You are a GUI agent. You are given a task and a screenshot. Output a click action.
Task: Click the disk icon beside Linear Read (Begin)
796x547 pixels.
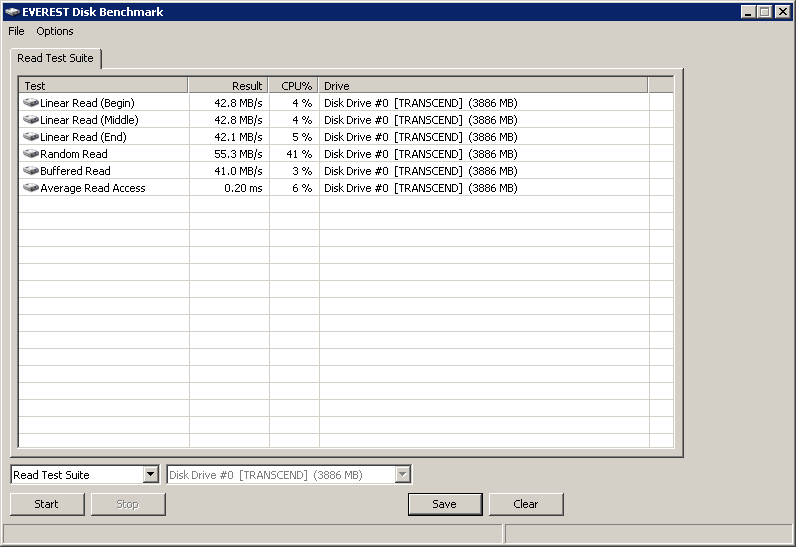pyautogui.click(x=31, y=103)
